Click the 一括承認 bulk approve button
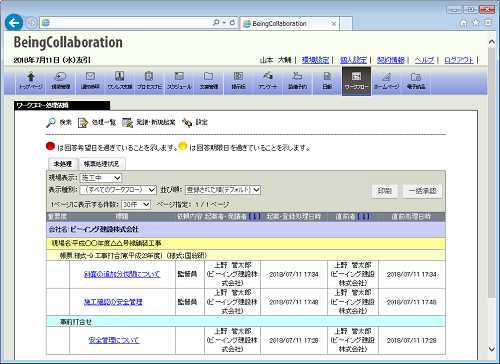The image size is (500, 364). pos(422,191)
